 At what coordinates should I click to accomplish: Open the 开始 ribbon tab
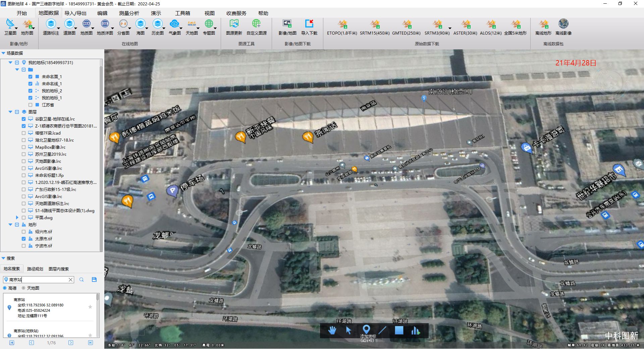click(22, 13)
